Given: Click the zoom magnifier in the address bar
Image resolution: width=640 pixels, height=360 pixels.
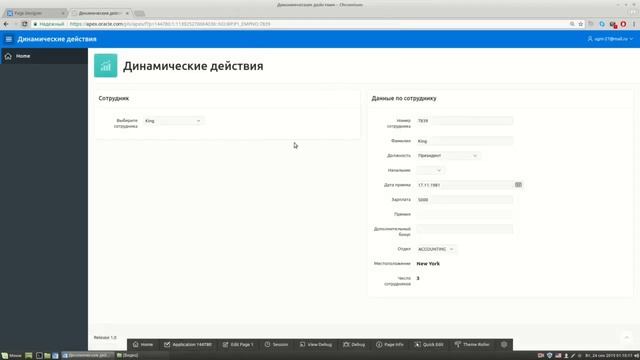Looking at the screenshot, I should 572,24.
